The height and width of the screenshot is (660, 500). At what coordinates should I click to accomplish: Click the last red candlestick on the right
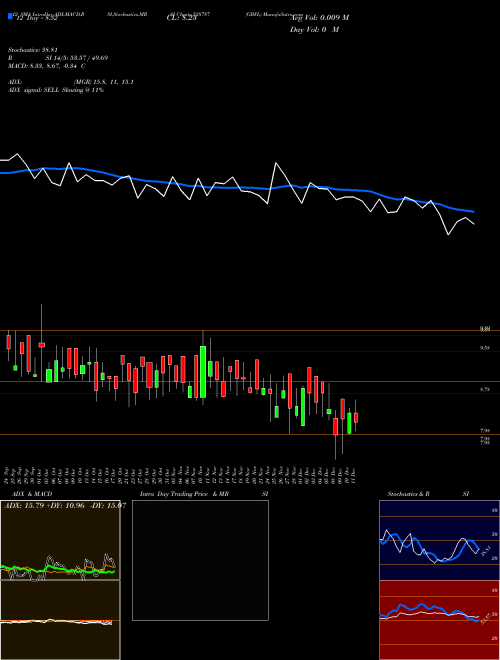tap(356, 418)
